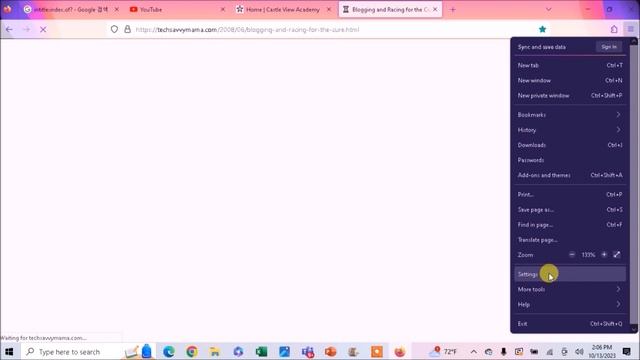Click the tracking protection shield icon
This screenshot has height=360, width=640.
[x=114, y=29]
